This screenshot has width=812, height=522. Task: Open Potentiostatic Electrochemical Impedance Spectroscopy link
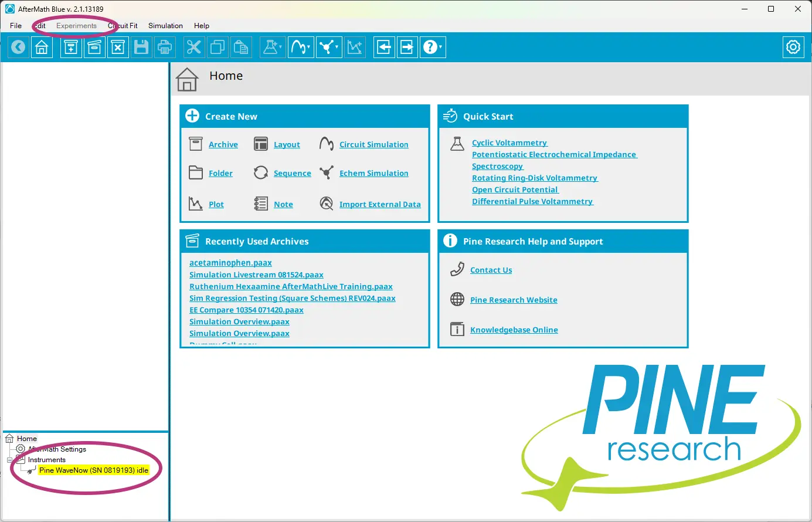[554, 160]
